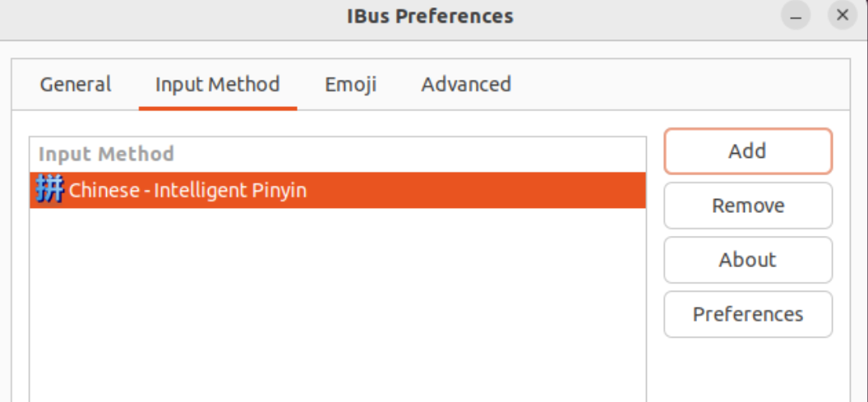
Task: Select the Input Method tab
Action: coord(217,85)
